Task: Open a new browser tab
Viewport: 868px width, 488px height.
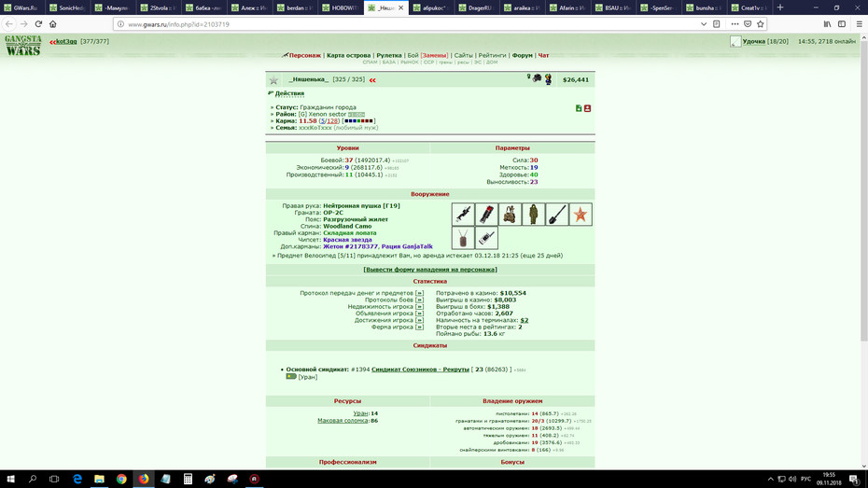Action: coord(780,7)
